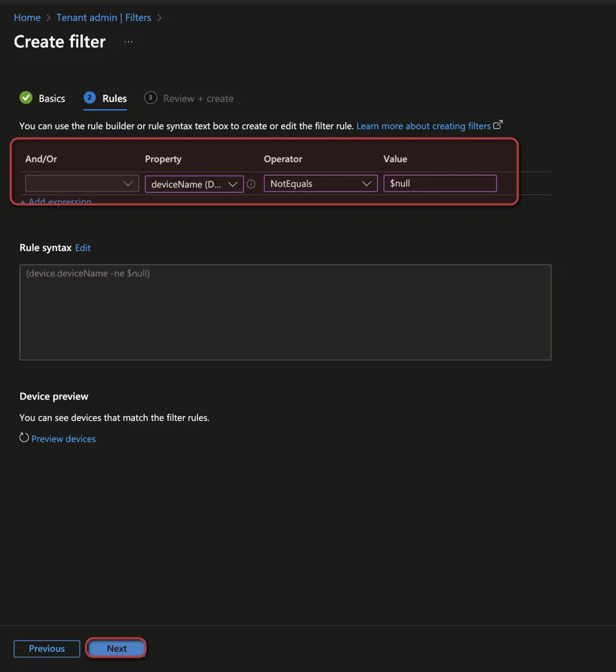The height and width of the screenshot is (672, 616).
Task: Click the Property column header
Action: pyautogui.click(x=164, y=159)
